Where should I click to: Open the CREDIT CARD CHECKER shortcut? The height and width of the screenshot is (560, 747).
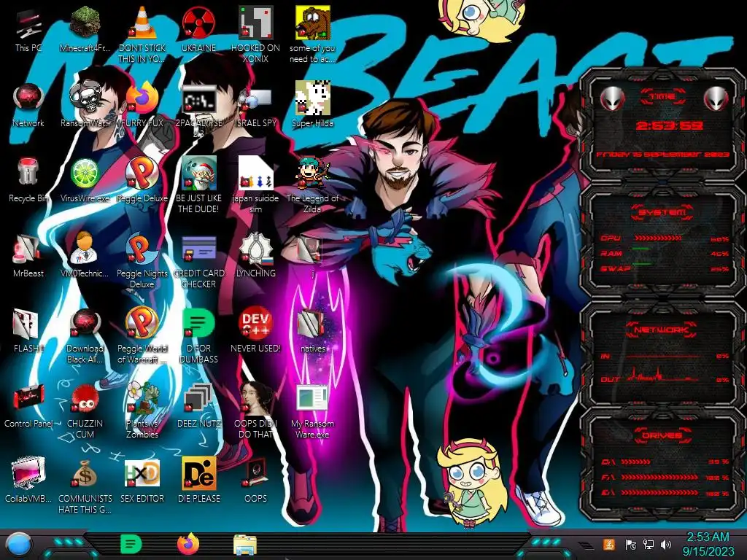[x=198, y=249]
